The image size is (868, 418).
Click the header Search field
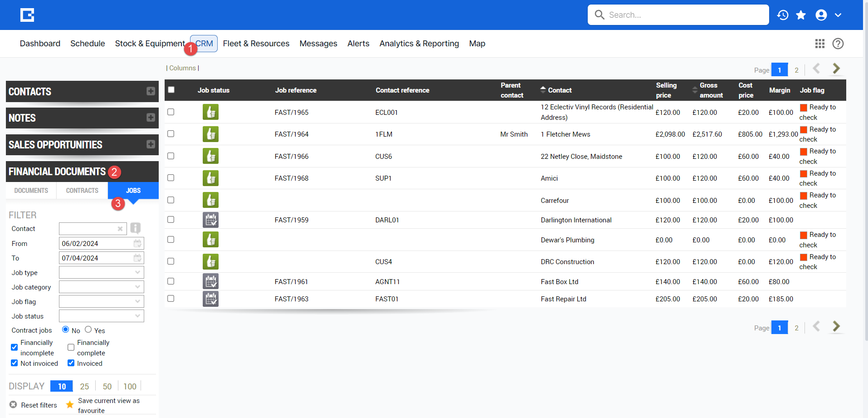pyautogui.click(x=678, y=15)
